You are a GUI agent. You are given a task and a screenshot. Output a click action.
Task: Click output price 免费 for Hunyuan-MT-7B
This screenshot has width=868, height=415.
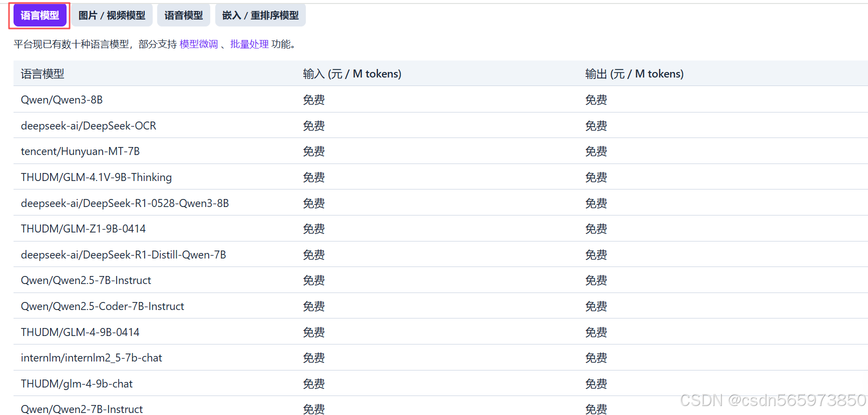pyautogui.click(x=596, y=151)
